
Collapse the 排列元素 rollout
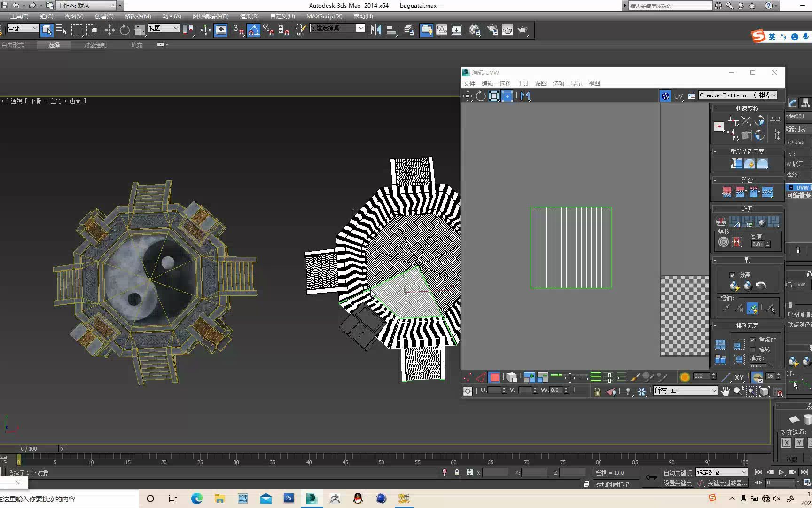click(747, 325)
